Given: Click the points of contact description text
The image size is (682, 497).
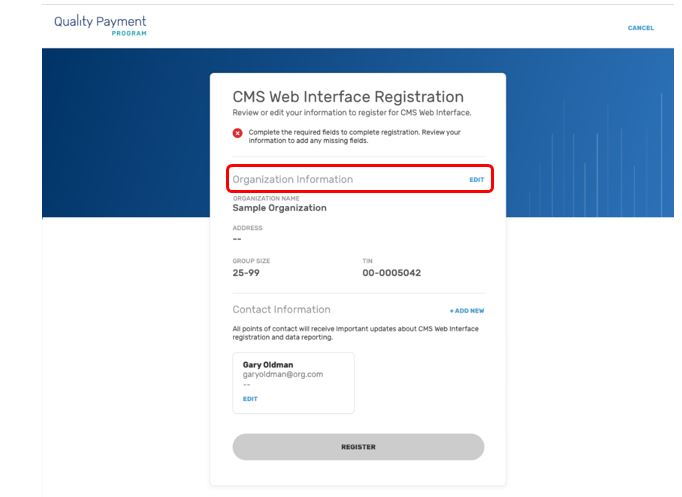Looking at the screenshot, I should pos(355,332).
